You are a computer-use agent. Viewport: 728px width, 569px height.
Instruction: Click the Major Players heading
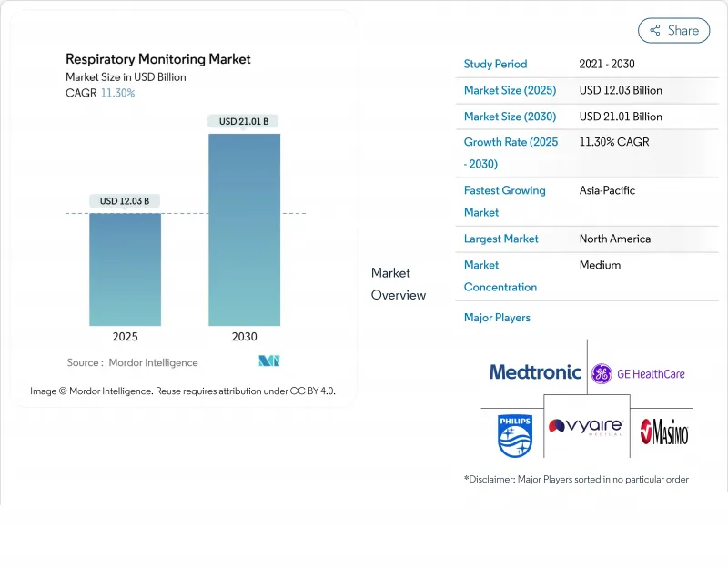(497, 318)
